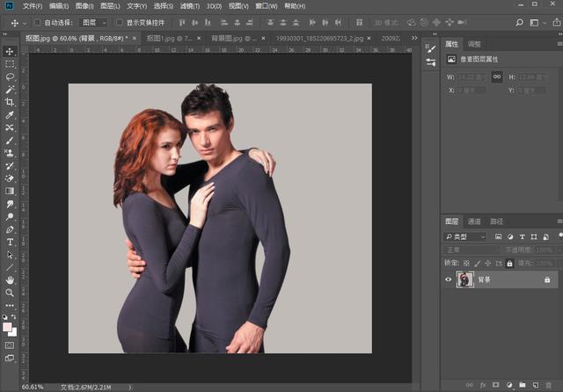The image size is (563, 392).
Task: Click the 背景 layer thumbnail
Action: coord(464,279)
